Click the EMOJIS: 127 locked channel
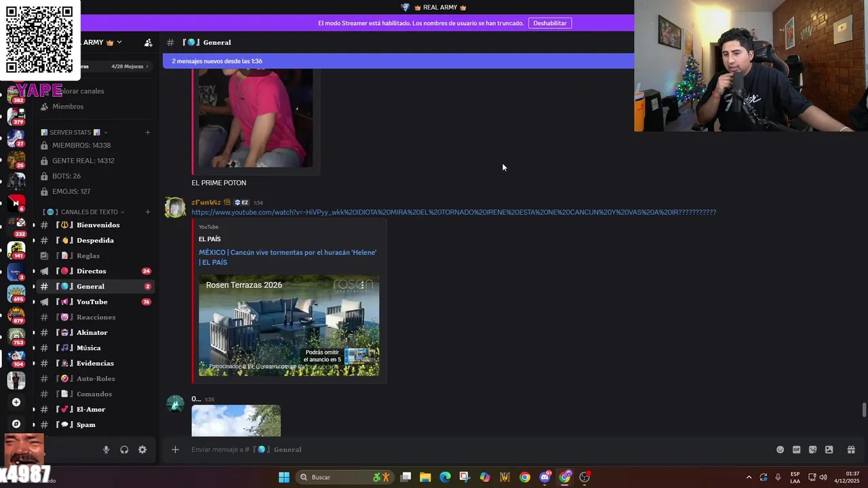Screen dimensions: 868x488 coord(94,191)
